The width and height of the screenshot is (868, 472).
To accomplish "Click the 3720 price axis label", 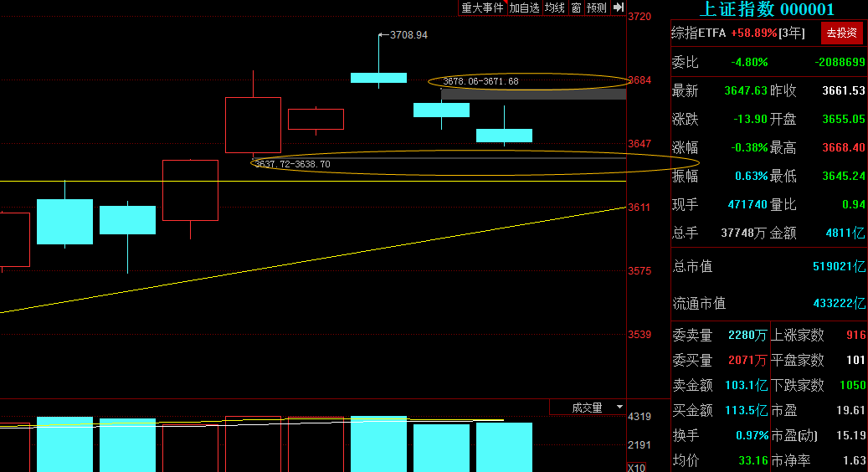I will [639, 17].
